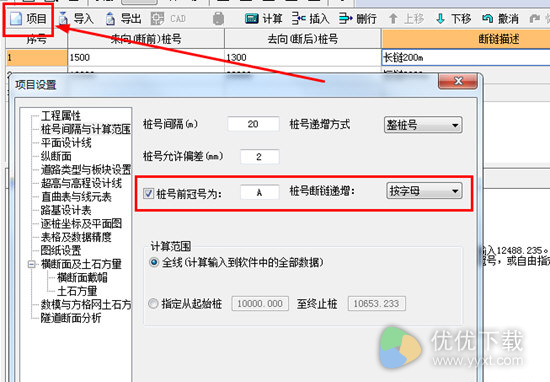Run 计算 from the toolbar
This screenshot has height=382, width=550.
263,19
